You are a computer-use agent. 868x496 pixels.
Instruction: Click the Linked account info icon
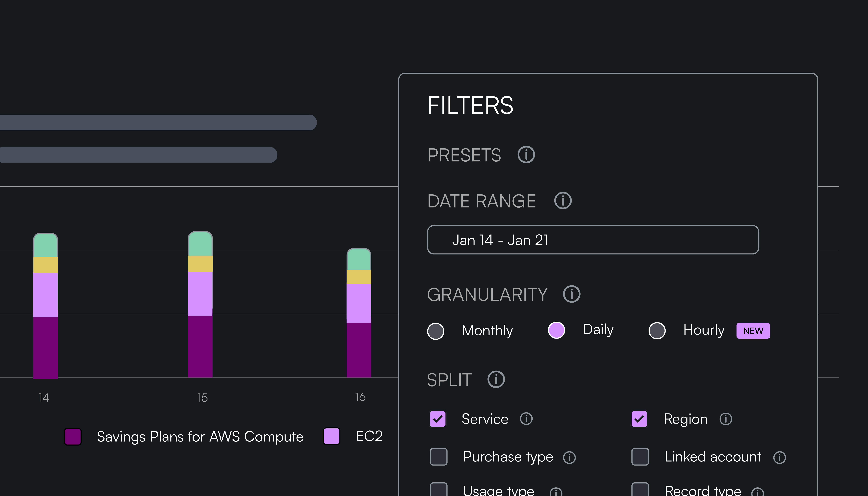point(779,457)
